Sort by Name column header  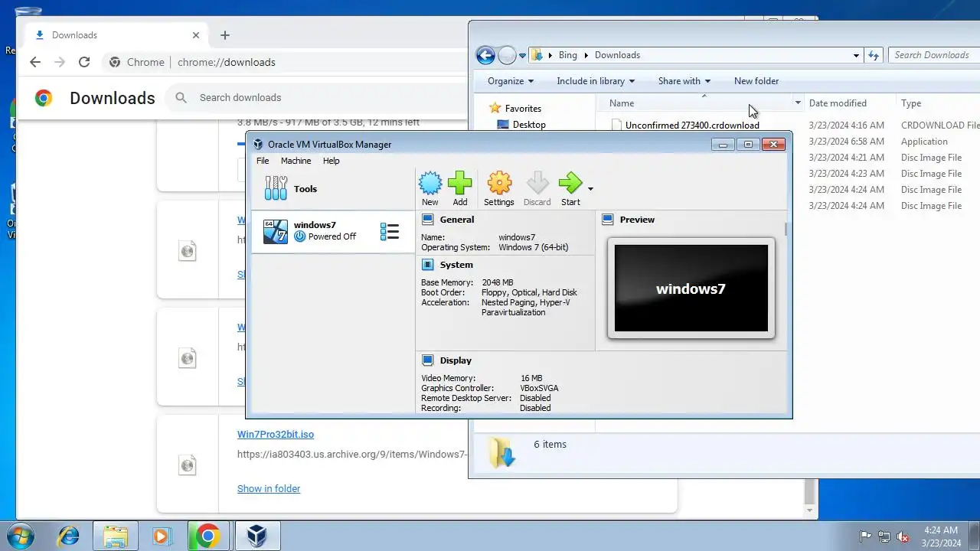(622, 103)
